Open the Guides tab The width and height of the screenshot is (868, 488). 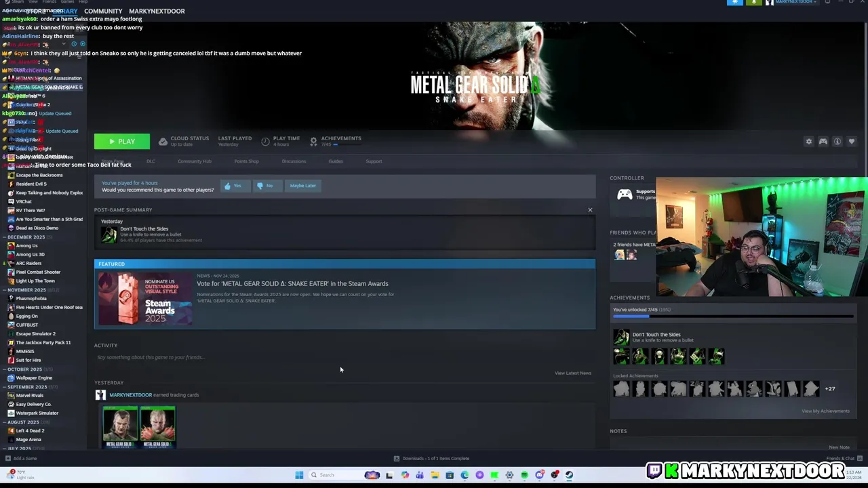point(336,161)
